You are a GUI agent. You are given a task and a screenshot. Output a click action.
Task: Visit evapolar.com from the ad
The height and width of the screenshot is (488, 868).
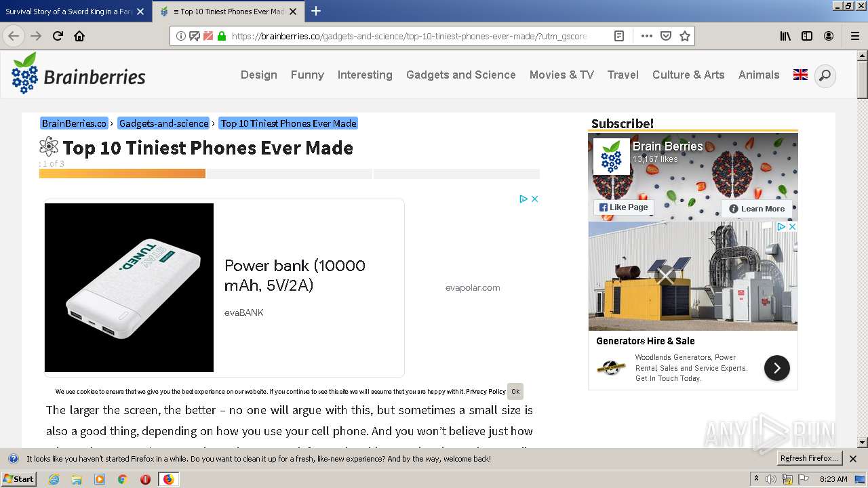[x=473, y=287]
